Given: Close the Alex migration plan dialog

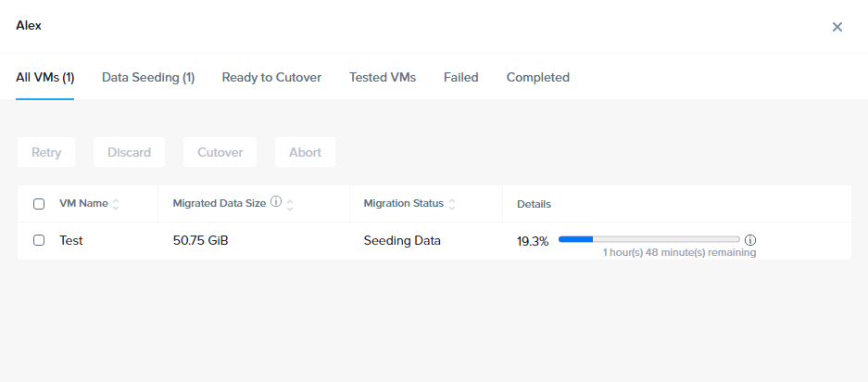Looking at the screenshot, I should point(837,27).
